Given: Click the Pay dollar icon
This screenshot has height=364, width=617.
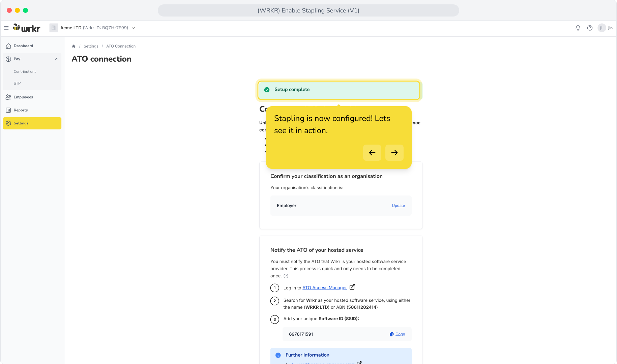Looking at the screenshot, I should pos(8,59).
